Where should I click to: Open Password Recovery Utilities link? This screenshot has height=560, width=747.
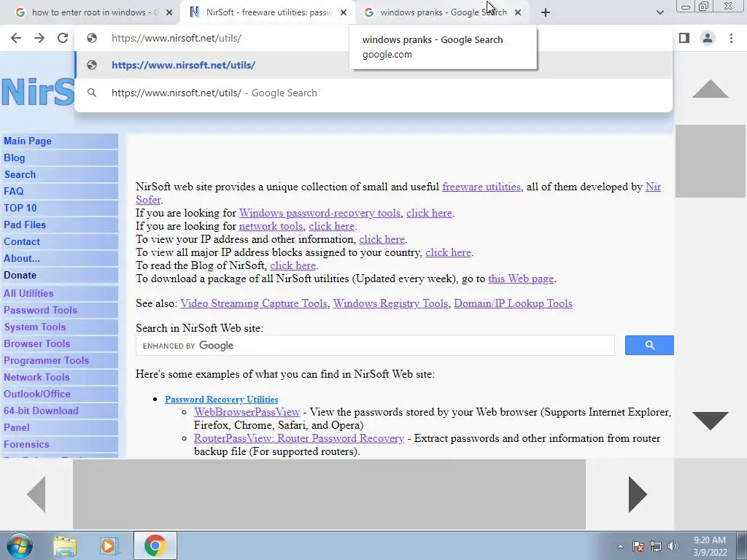(x=222, y=399)
